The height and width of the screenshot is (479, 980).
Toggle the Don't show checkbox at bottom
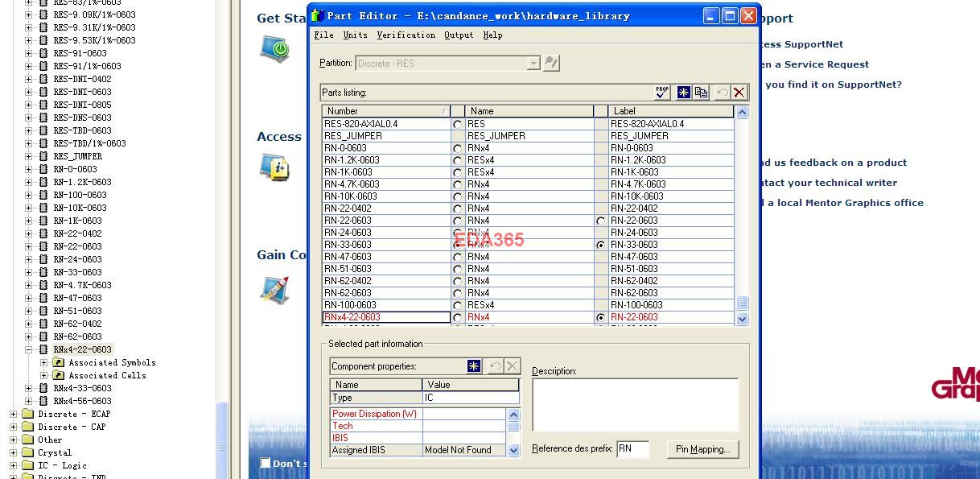click(x=266, y=463)
